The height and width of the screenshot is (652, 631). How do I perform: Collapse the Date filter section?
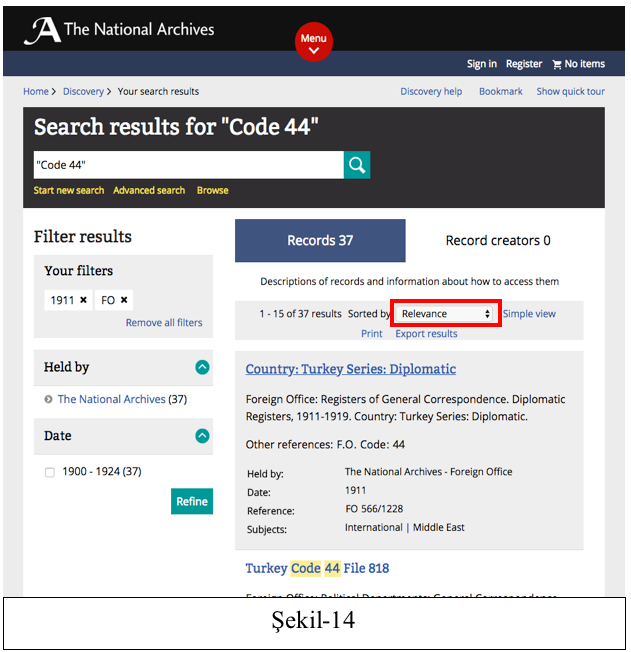(202, 436)
